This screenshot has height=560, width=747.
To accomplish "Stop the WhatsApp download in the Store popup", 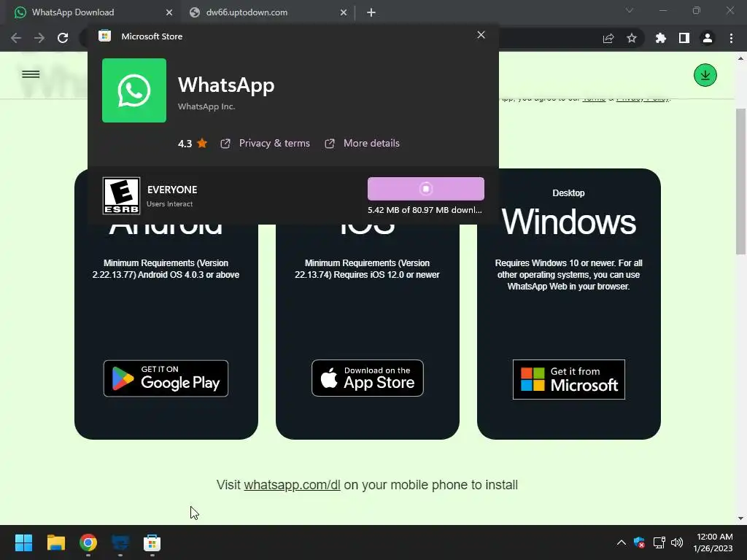I will click(426, 189).
